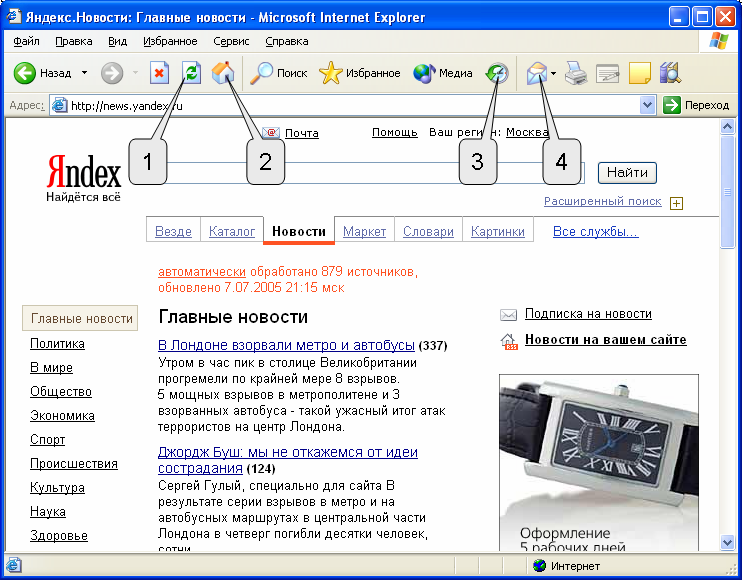This screenshot has width=742, height=580.
Task: Open Политика news category
Action: [57, 343]
